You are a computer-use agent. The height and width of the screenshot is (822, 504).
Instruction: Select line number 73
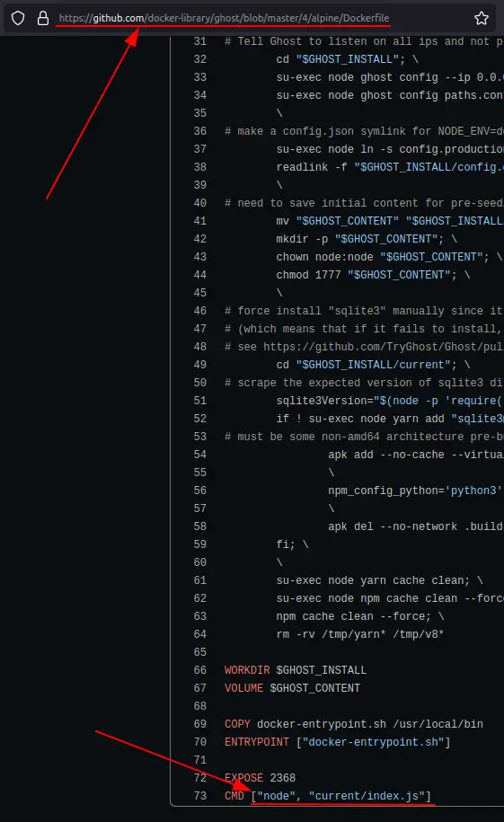(x=199, y=796)
